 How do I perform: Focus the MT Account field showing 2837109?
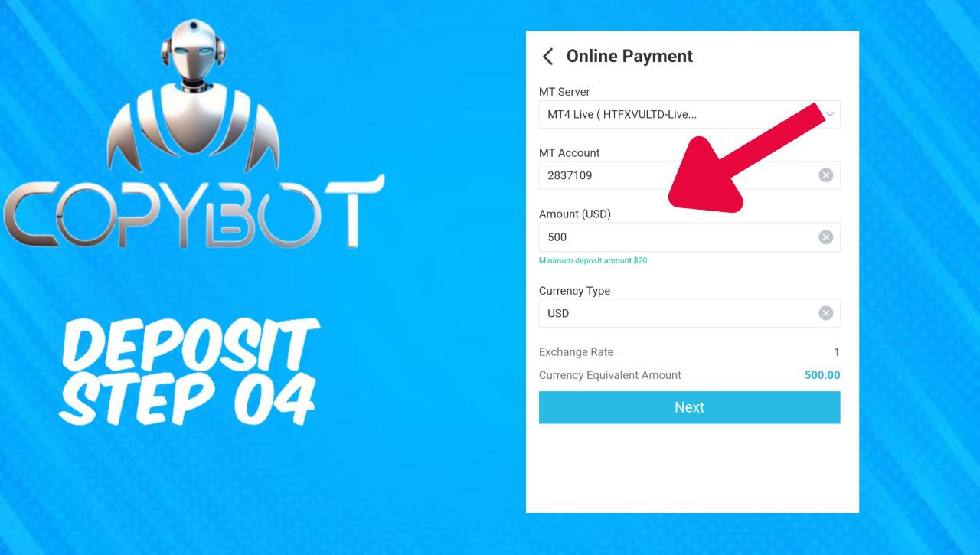[689, 175]
